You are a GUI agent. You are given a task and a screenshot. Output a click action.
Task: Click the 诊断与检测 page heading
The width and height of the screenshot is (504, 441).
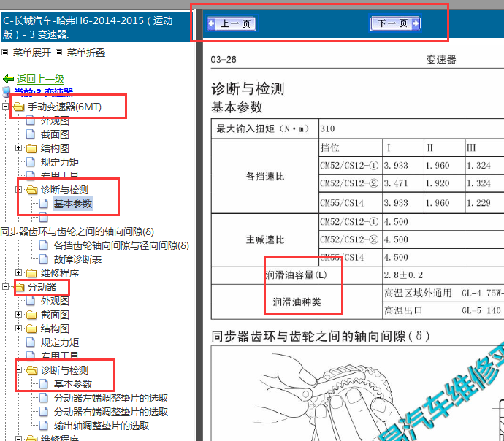pos(248,88)
